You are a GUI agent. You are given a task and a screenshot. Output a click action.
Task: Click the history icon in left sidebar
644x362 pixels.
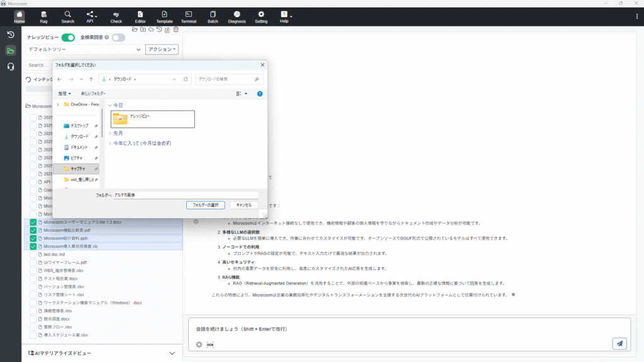pos(11,35)
